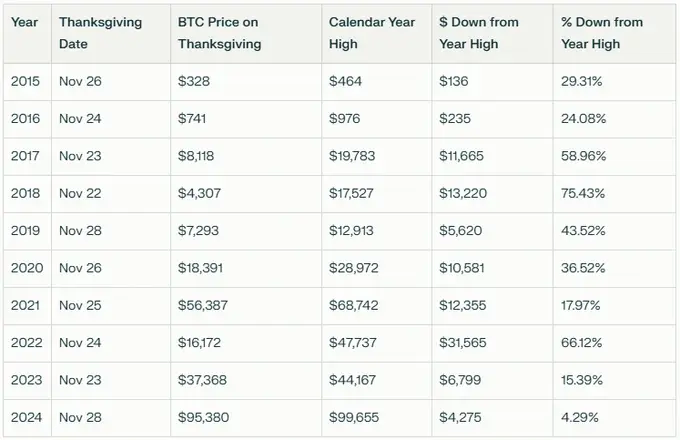This screenshot has width=680, height=440.
Task: Click the $5,620 down amount cell
Action: coord(461,231)
